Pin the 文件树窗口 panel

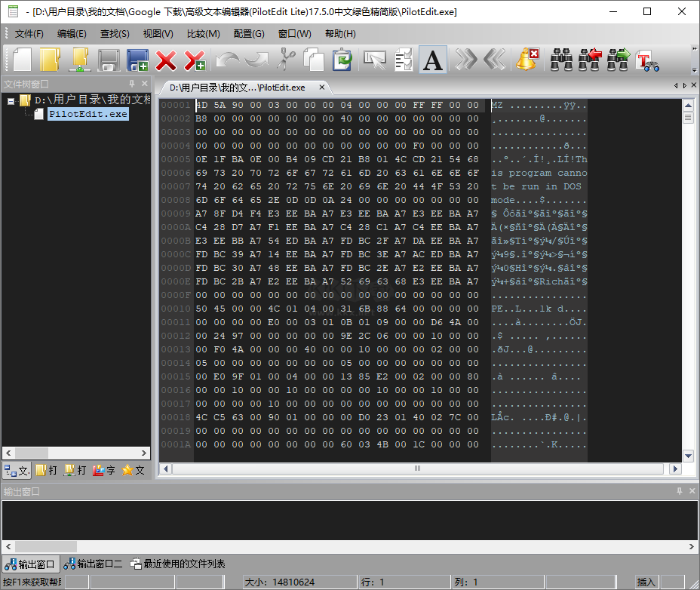[x=132, y=84]
